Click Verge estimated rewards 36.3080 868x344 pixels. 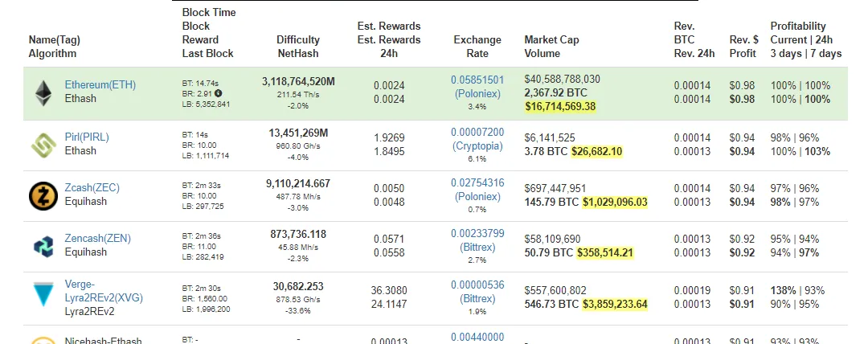pos(389,290)
